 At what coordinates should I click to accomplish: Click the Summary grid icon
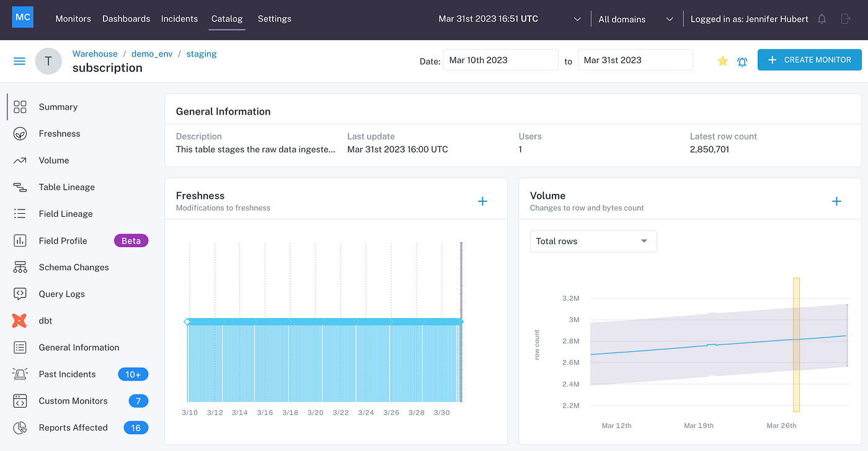click(x=20, y=107)
